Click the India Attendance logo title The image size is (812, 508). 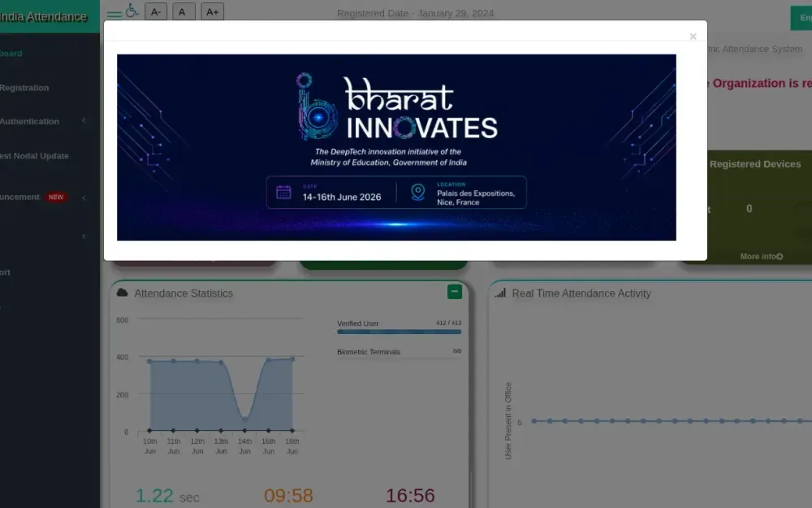[x=44, y=16]
